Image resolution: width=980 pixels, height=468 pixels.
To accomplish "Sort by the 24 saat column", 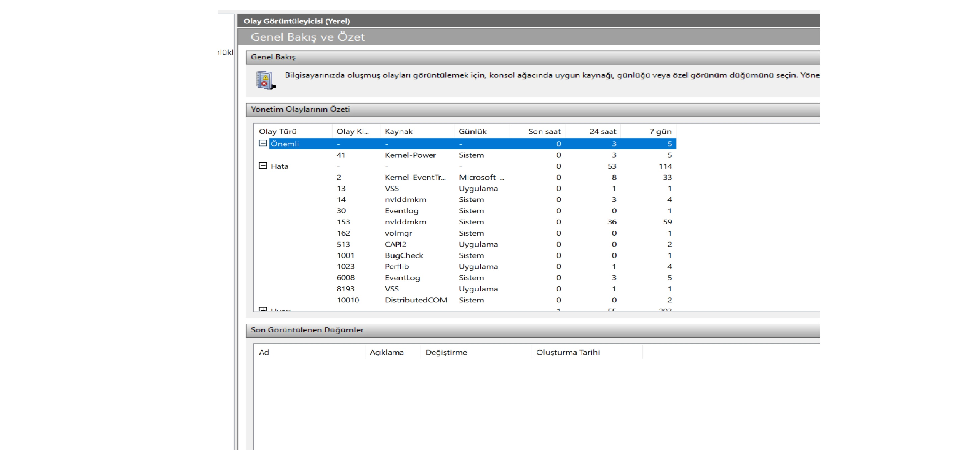I will (x=593, y=132).
